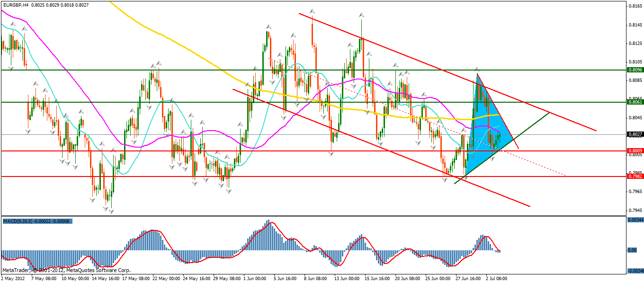Click the 1 Jun 00:00 time axis label

255,278
